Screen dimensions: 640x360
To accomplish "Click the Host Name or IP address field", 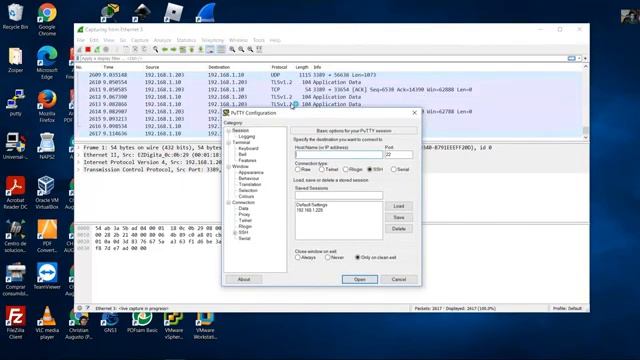I will point(339,155).
